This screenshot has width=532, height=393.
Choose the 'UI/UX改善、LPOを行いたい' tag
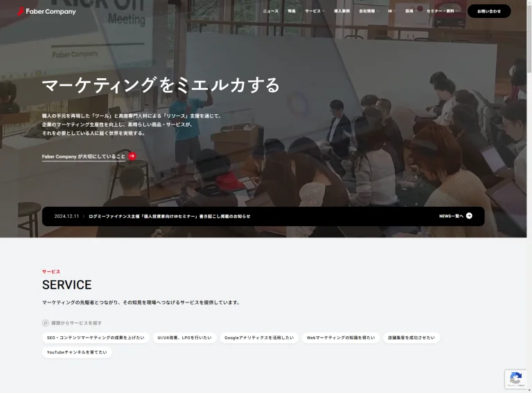184,338
